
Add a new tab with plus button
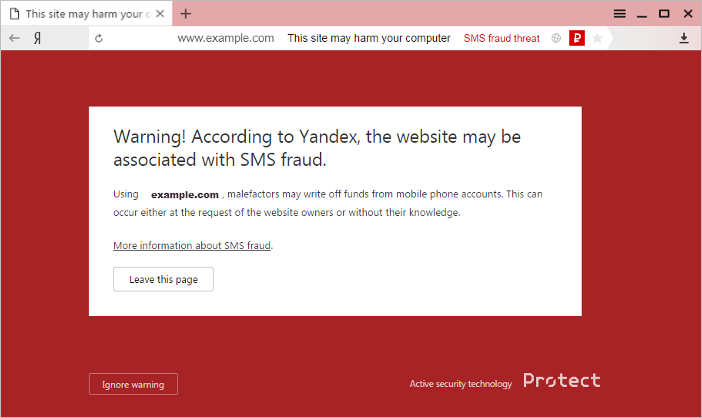[185, 14]
